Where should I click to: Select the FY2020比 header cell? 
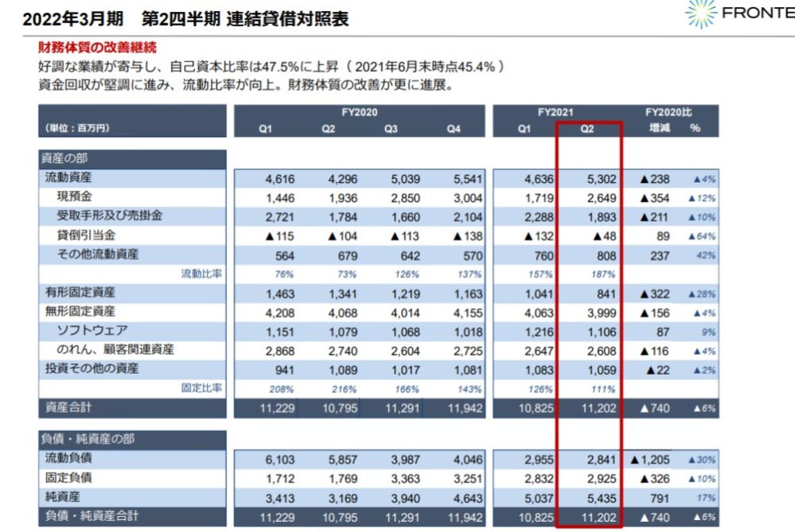669,113
